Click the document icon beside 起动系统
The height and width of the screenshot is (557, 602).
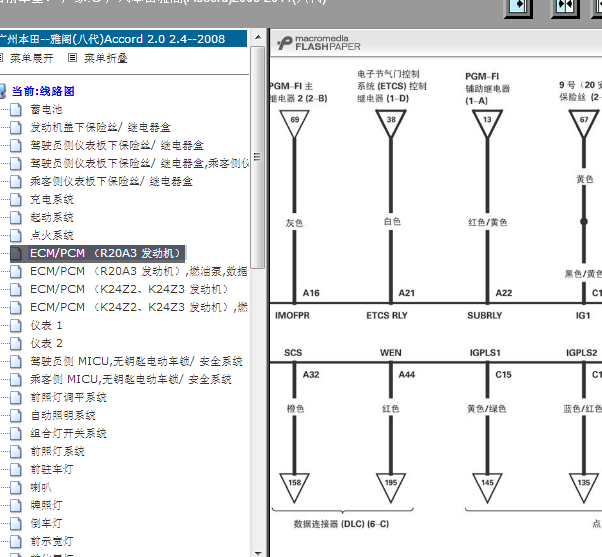[16, 218]
